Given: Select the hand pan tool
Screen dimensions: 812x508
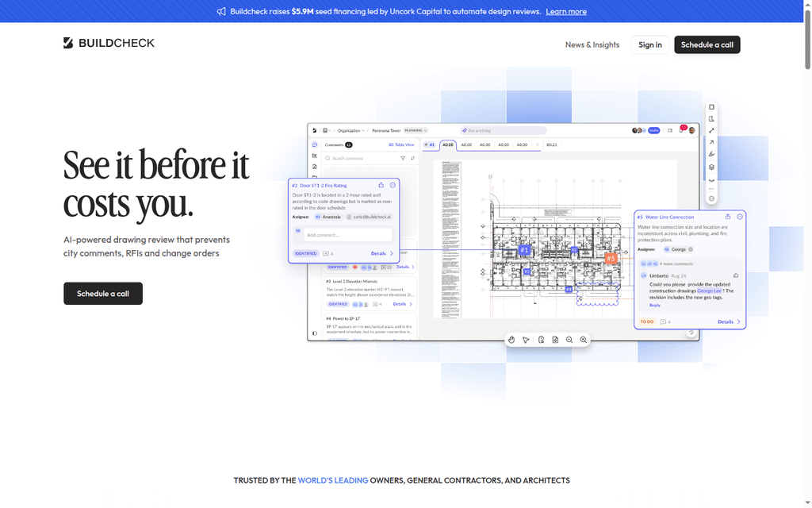Looking at the screenshot, I should coord(511,340).
